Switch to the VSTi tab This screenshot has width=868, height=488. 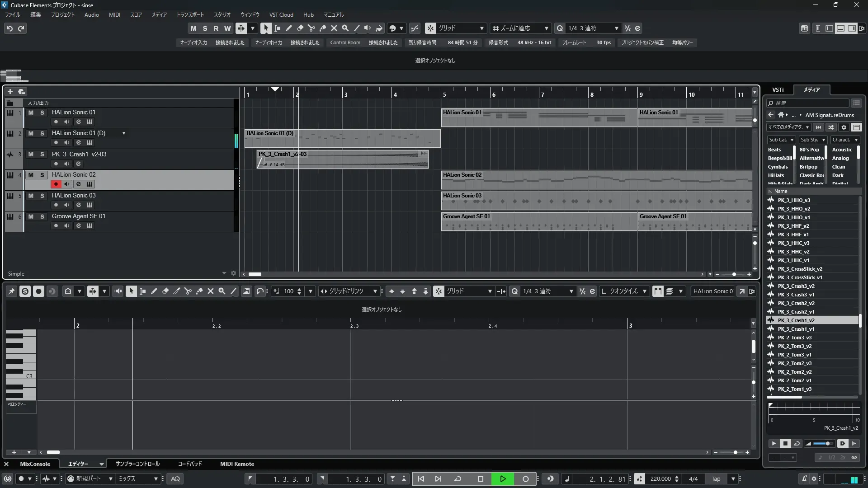(x=778, y=90)
